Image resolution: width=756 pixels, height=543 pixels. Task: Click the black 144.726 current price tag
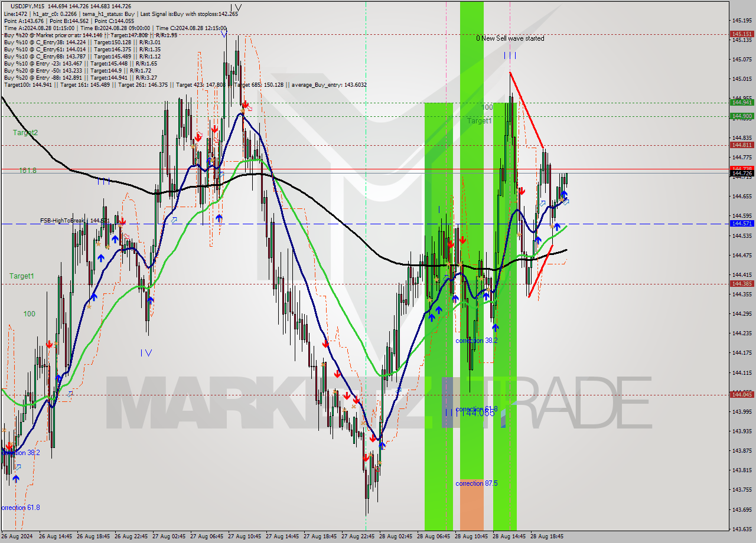click(742, 173)
